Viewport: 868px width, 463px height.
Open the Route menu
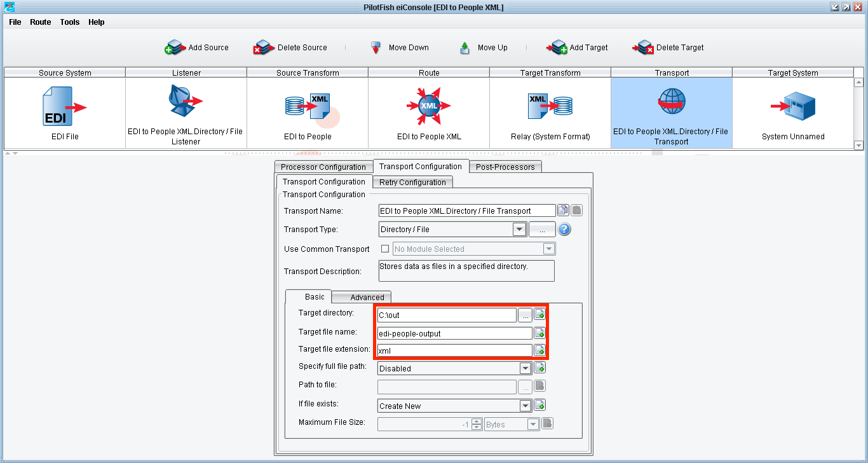(x=41, y=22)
